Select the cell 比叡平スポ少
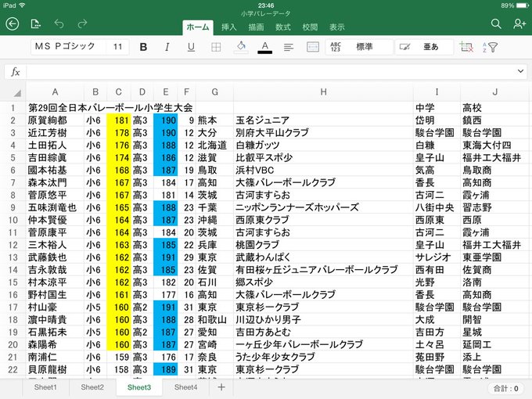 (323, 158)
